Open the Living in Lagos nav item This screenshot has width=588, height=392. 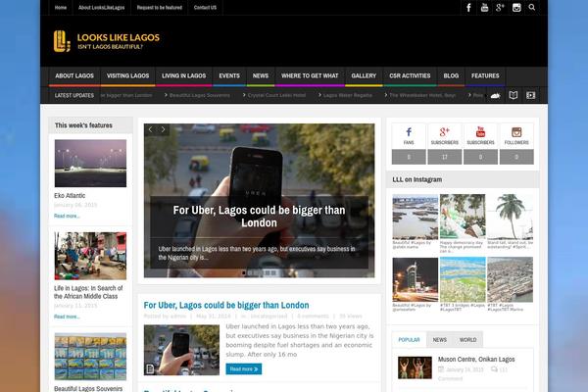tap(184, 75)
